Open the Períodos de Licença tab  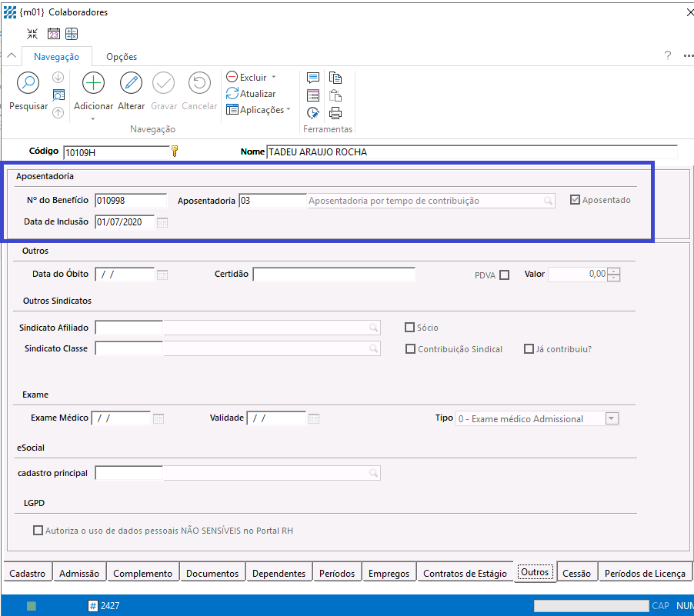click(645, 574)
